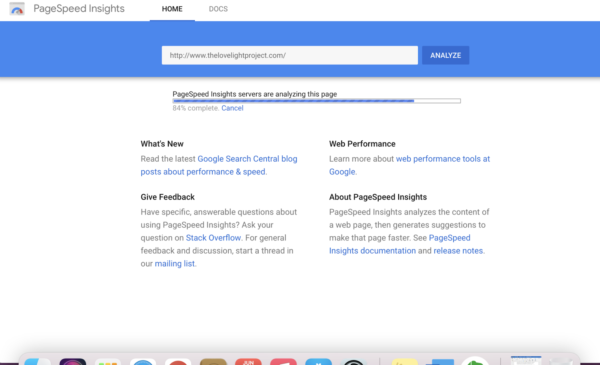Focus the URL input field
Image resolution: width=600 pixels, height=365 pixels.
point(290,55)
